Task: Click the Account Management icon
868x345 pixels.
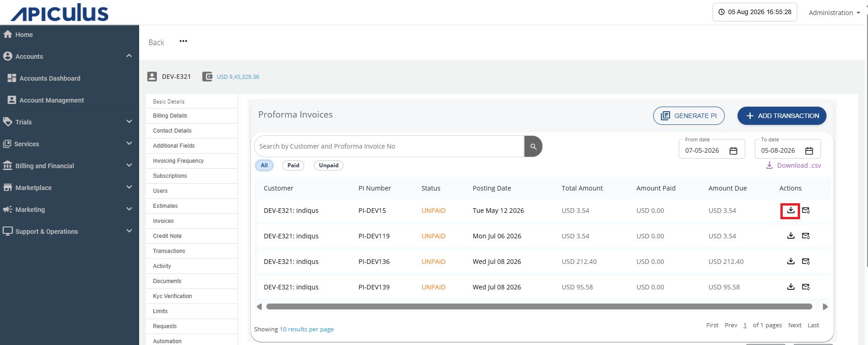Action: [x=12, y=100]
